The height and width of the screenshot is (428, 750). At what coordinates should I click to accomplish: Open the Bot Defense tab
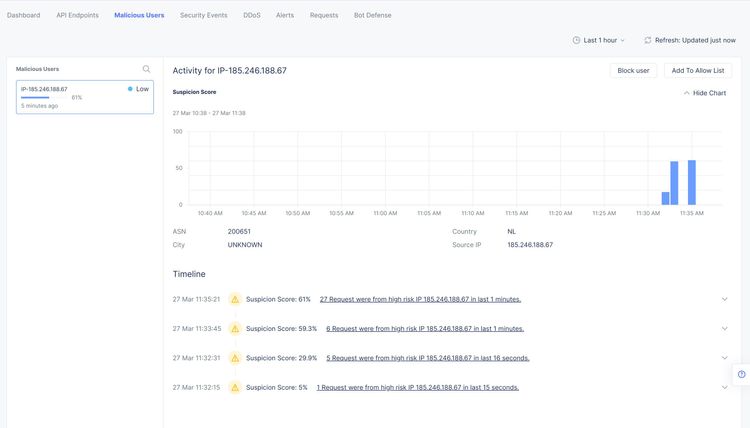pos(371,15)
